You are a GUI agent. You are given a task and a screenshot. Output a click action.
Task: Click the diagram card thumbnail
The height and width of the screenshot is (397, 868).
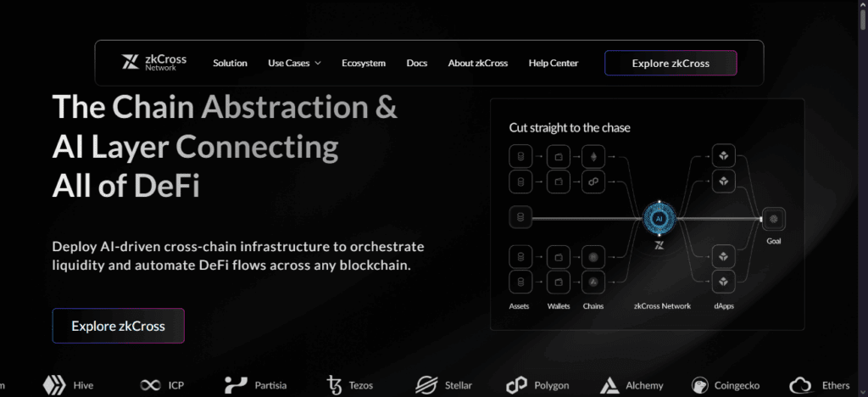(647, 215)
